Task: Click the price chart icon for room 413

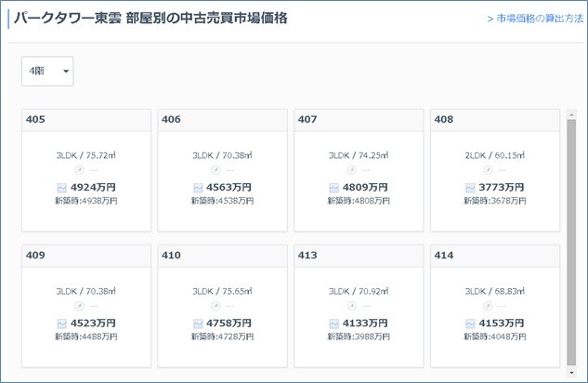Action: pyautogui.click(x=334, y=324)
